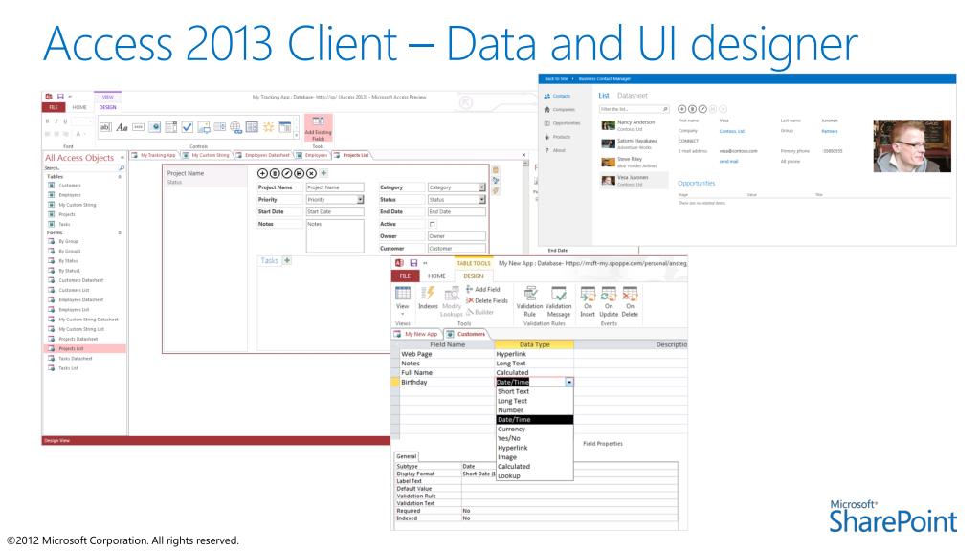The height and width of the screenshot is (551, 980).
Task: Select Nancy Anderson in contact list
Action: coord(634,125)
